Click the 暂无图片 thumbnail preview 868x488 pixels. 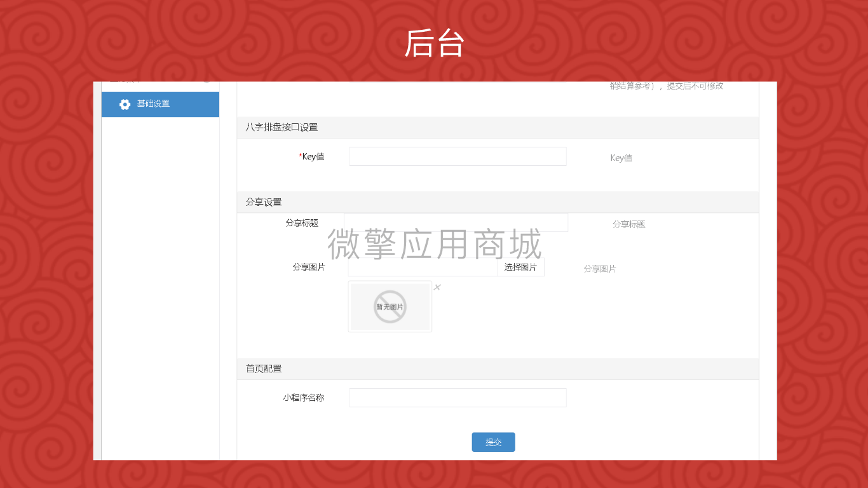tap(390, 306)
